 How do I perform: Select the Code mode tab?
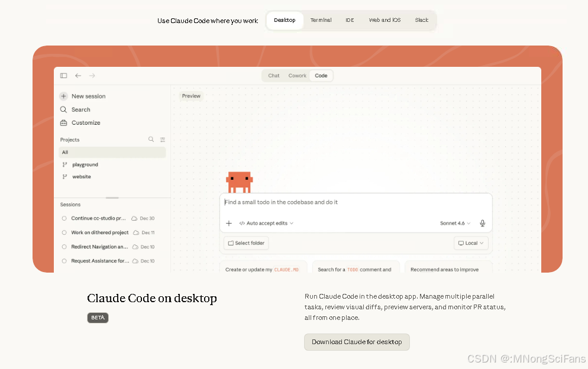click(321, 76)
